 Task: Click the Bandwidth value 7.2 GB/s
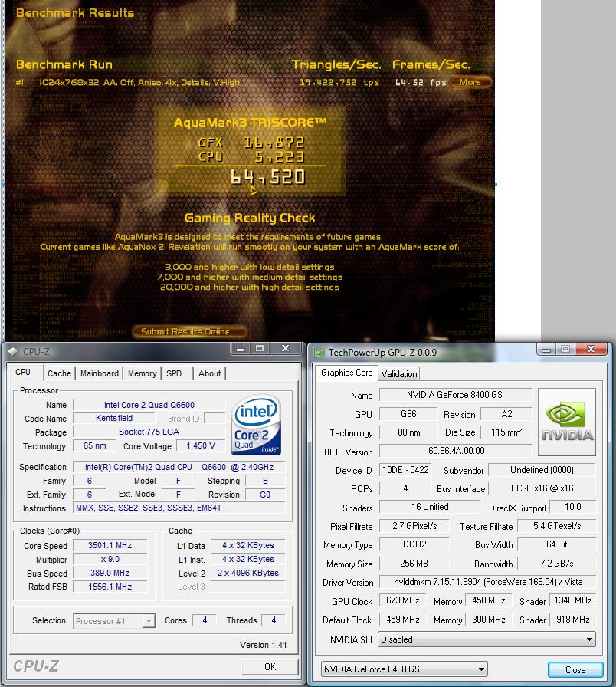pyautogui.click(x=557, y=564)
